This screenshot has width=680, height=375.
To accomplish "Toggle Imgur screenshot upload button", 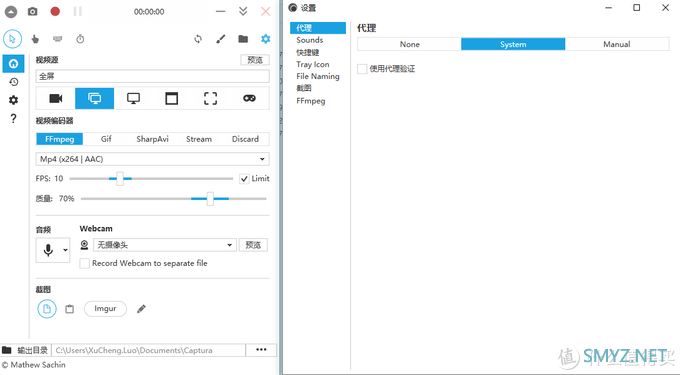I will pos(105,309).
